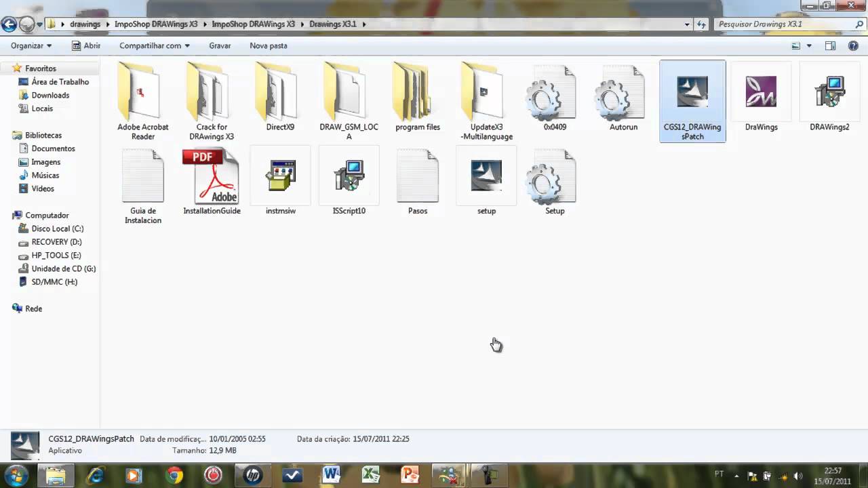This screenshot has width=868, height=488.
Task: Show hidden system tray icons arrow
Action: click(x=736, y=476)
